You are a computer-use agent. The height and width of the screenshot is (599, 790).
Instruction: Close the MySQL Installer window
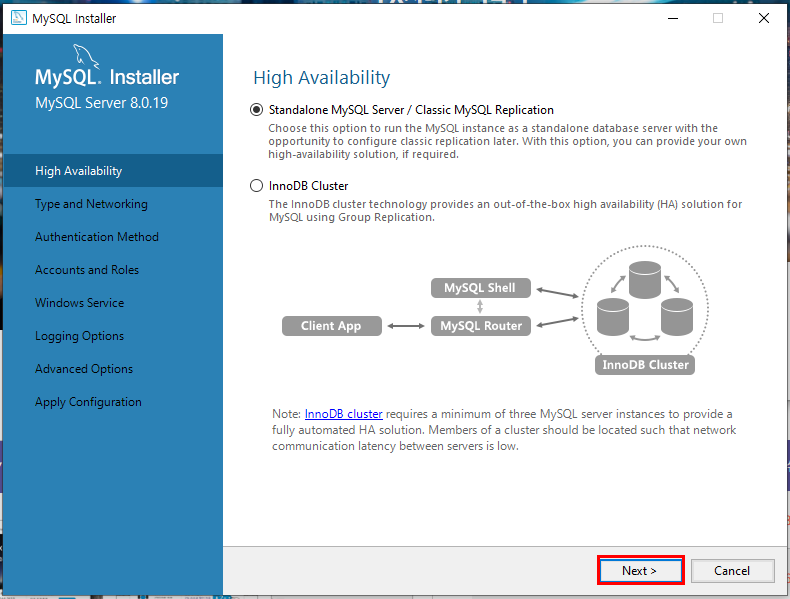(x=763, y=18)
